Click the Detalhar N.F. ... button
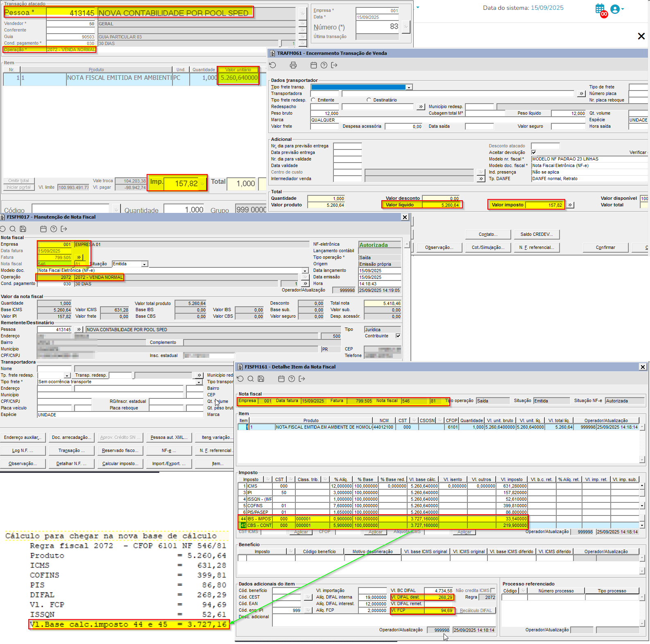Screen dimensions: 650x644 [71, 463]
